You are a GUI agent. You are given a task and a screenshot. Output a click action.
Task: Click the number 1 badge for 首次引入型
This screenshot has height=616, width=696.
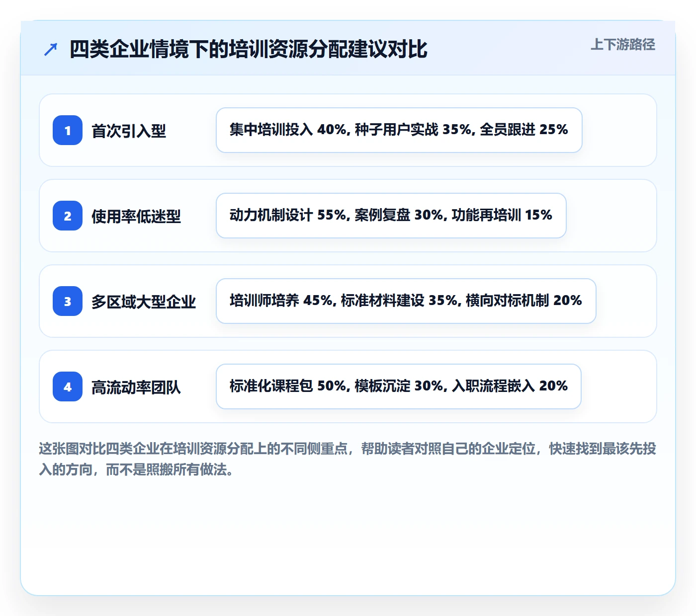point(68,130)
